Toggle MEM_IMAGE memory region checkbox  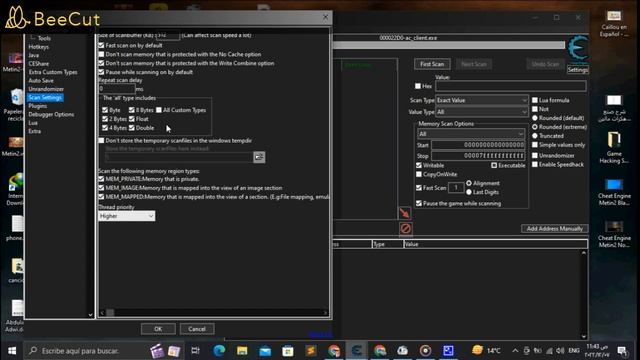click(x=101, y=188)
